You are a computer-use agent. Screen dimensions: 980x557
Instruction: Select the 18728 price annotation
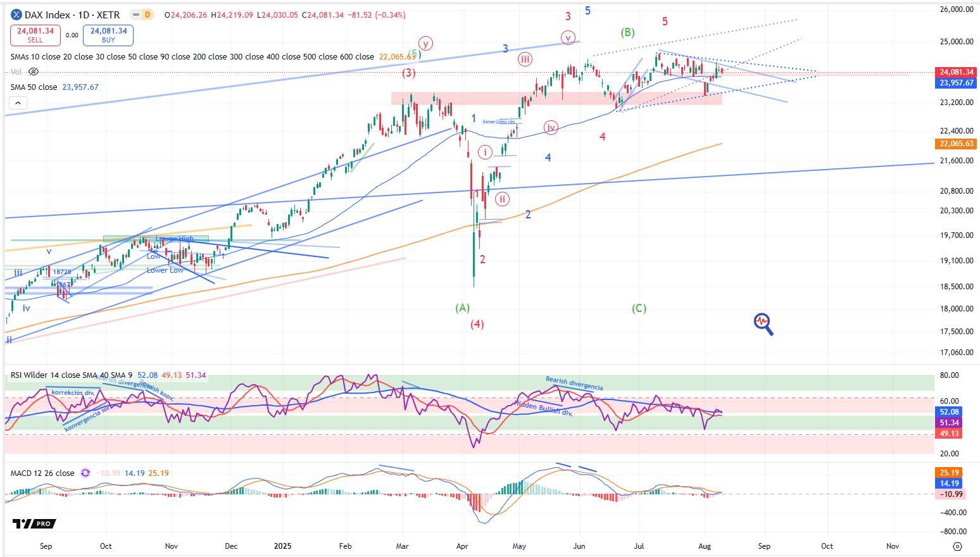pyautogui.click(x=62, y=272)
